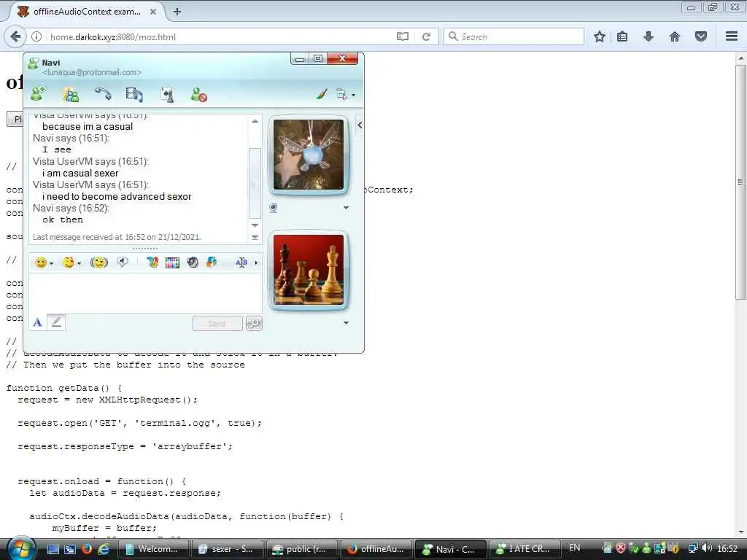This screenshot has height=560, width=747.
Task: Open the emoticon list dropdown arrow
Action: point(51,263)
